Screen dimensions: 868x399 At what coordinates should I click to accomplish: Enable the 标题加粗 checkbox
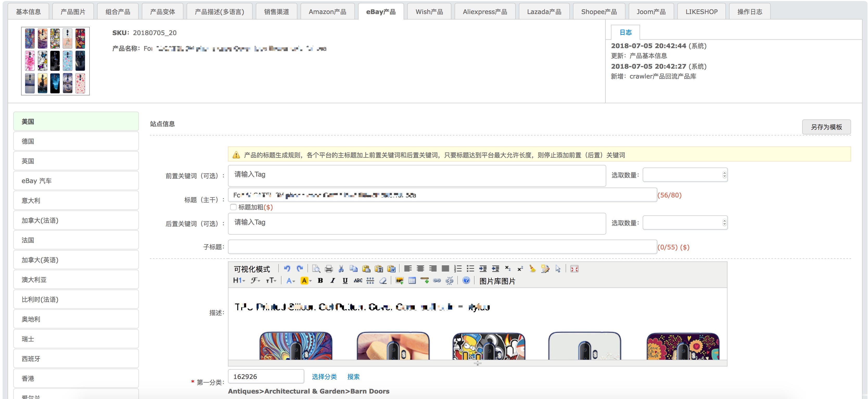click(233, 207)
